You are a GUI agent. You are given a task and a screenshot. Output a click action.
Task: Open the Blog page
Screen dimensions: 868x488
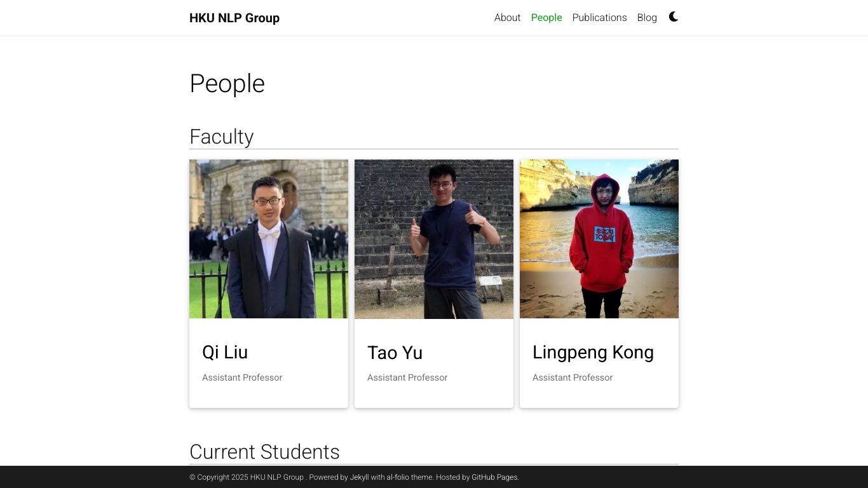click(x=647, y=18)
